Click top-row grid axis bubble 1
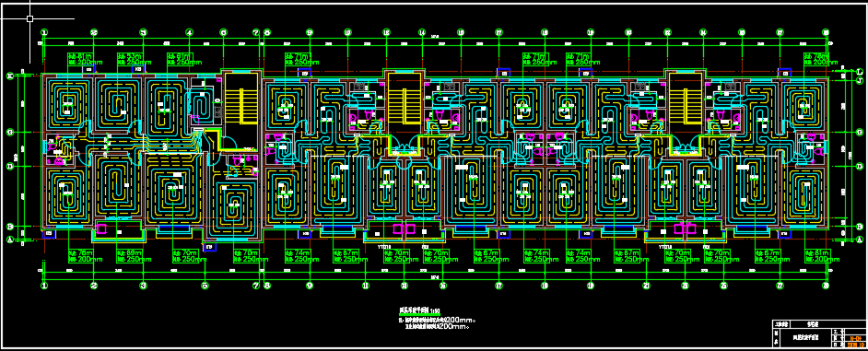This screenshot has width=868, height=351. 44,32
